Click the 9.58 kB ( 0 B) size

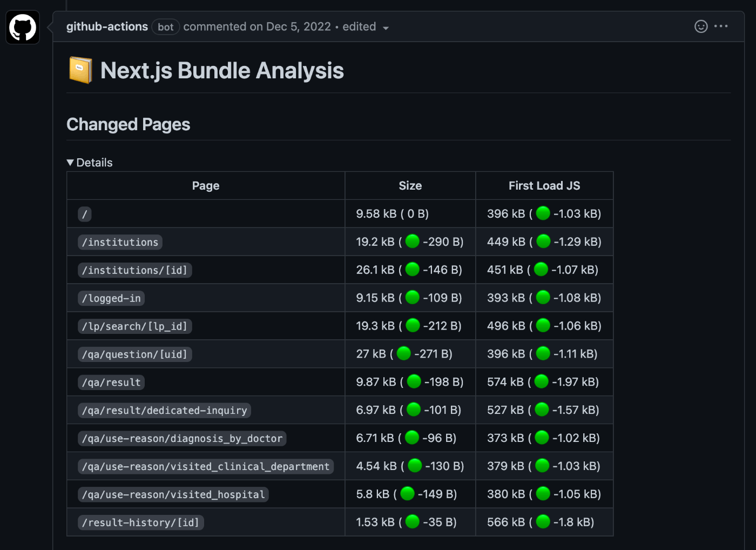(x=393, y=214)
